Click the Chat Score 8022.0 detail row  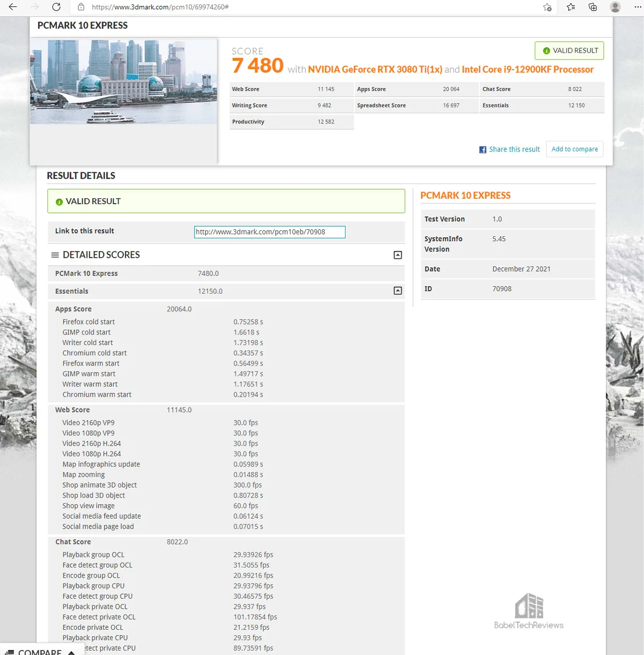click(x=226, y=542)
